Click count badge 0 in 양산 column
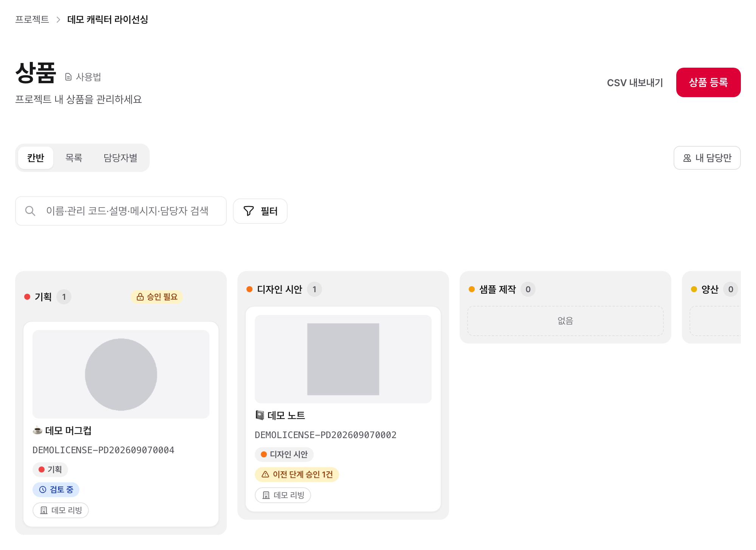The height and width of the screenshot is (550, 756). (x=731, y=289)
